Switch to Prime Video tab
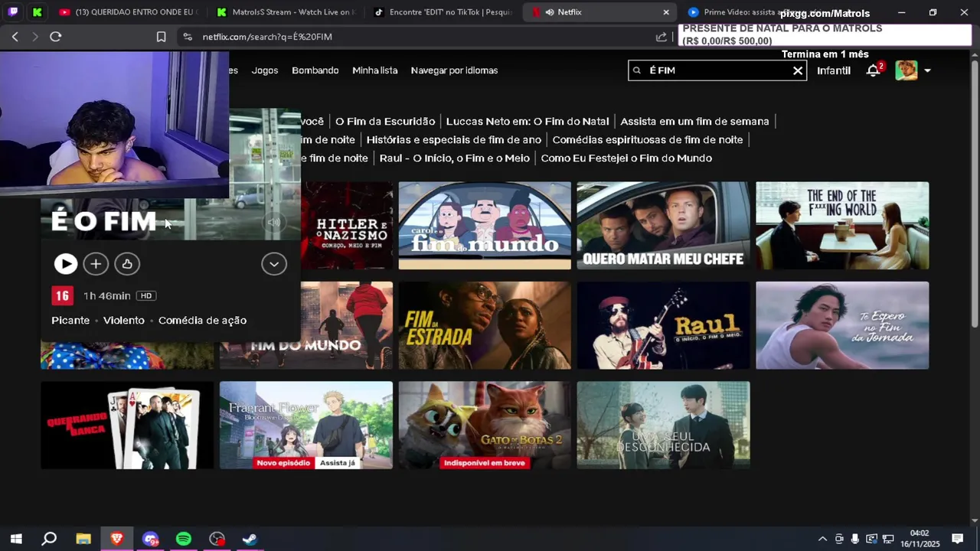The width and height of the screenshot is (980, 551). pos(755,12)
